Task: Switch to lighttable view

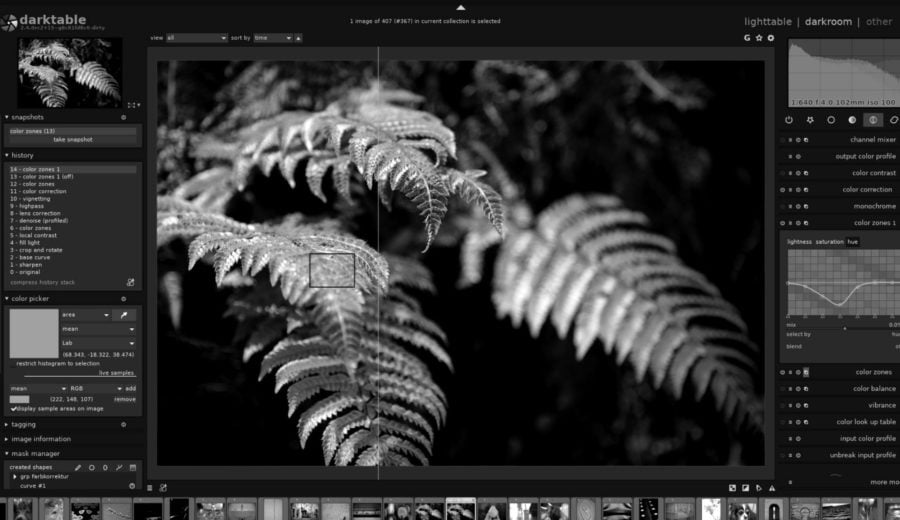Action: coord(767,22)
